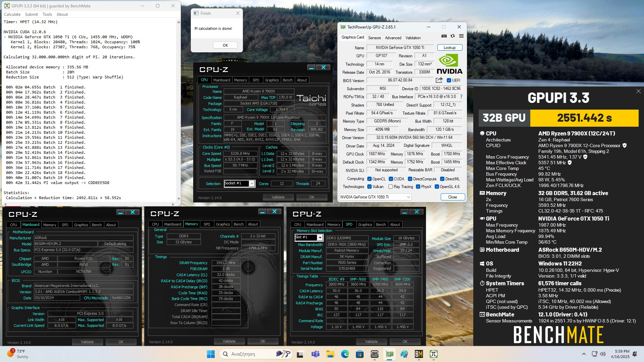Click Validate in the CPU-Z CPU window

(x=278, y=197)
